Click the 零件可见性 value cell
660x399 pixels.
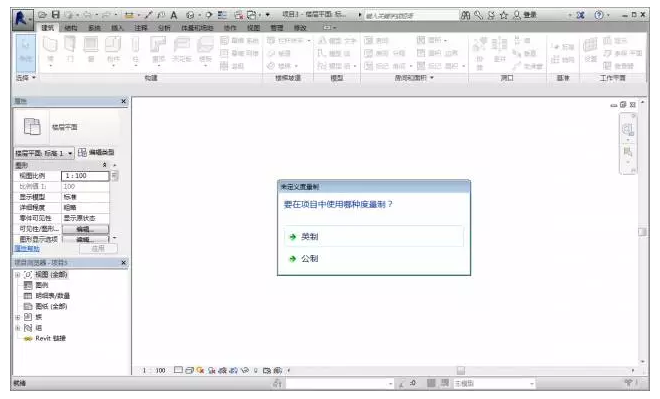[85, 218]
